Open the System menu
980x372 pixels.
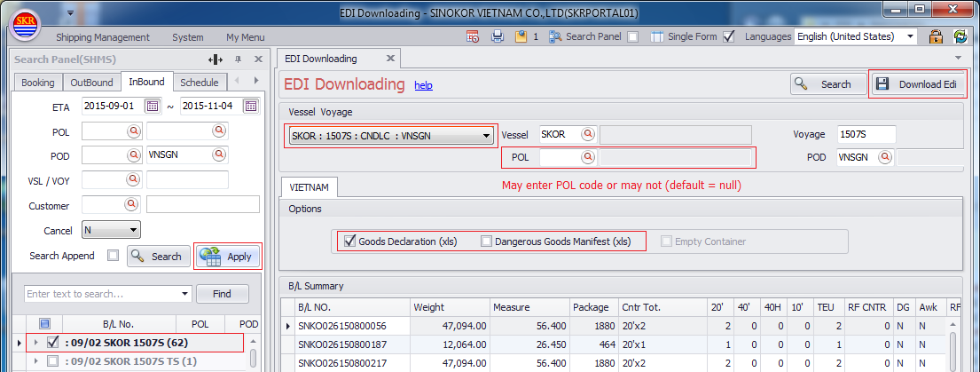coord(187,37)
